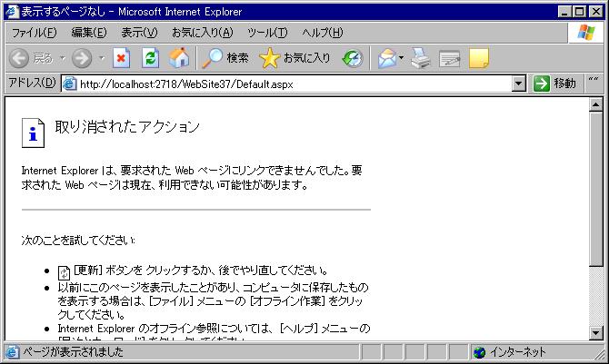Click the yellow note Discuss icon
Image resolution: width=609 pixels, height=364 pixels.
[x=479, y=58]
